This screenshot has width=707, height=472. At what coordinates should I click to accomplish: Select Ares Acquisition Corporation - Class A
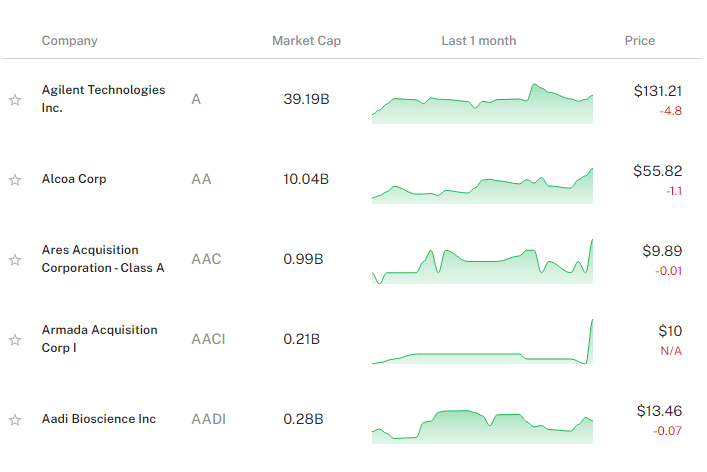coord(102,258)
